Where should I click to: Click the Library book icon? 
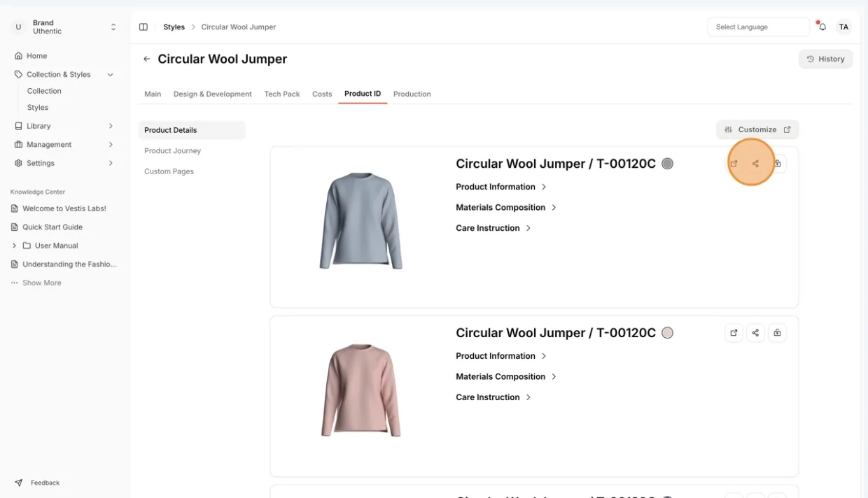coord(18,126)
